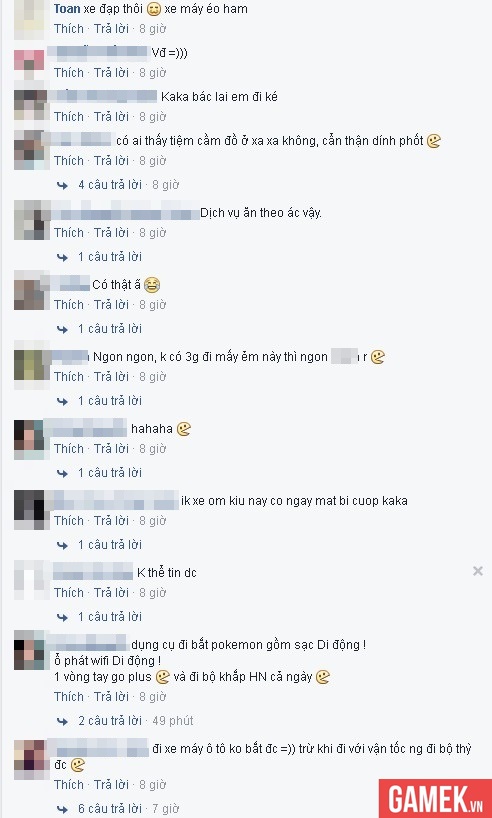Click laughing emoji in "Có thật ã" comment
492x818 pixels.
click(151, 285)
